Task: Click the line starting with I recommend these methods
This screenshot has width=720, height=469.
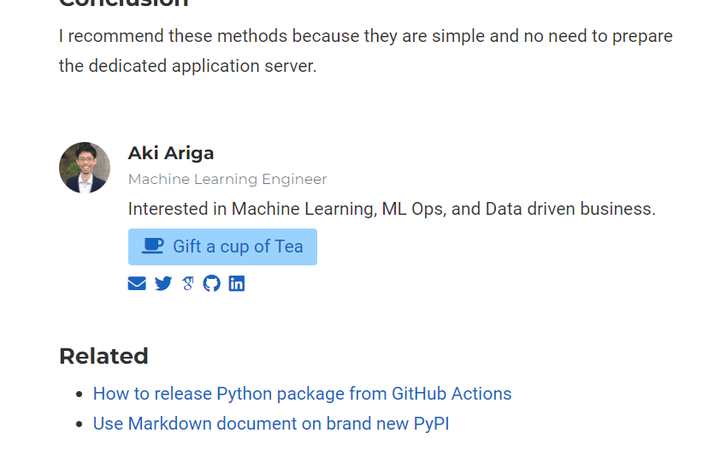Action: [365, 36]
